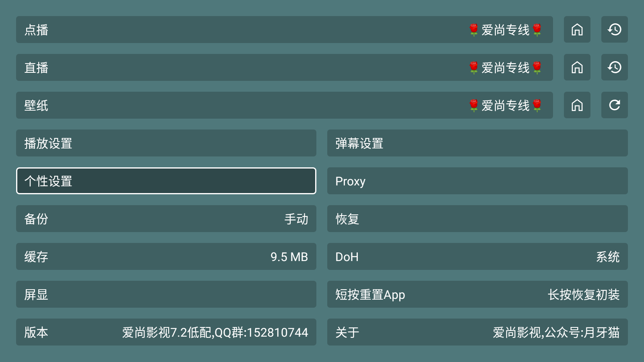
Task: Select the 点播 source setting row
Action: (x=284, y=29)
